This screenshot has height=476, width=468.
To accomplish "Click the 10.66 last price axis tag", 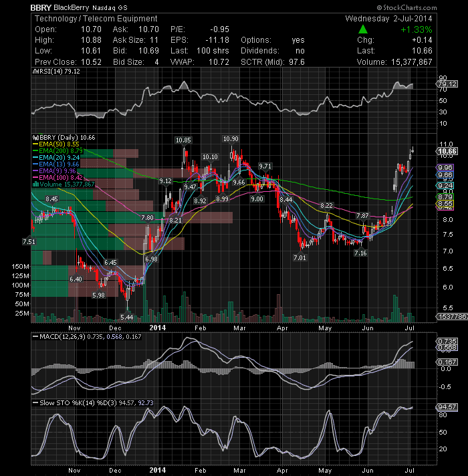I will pos(447,151).
